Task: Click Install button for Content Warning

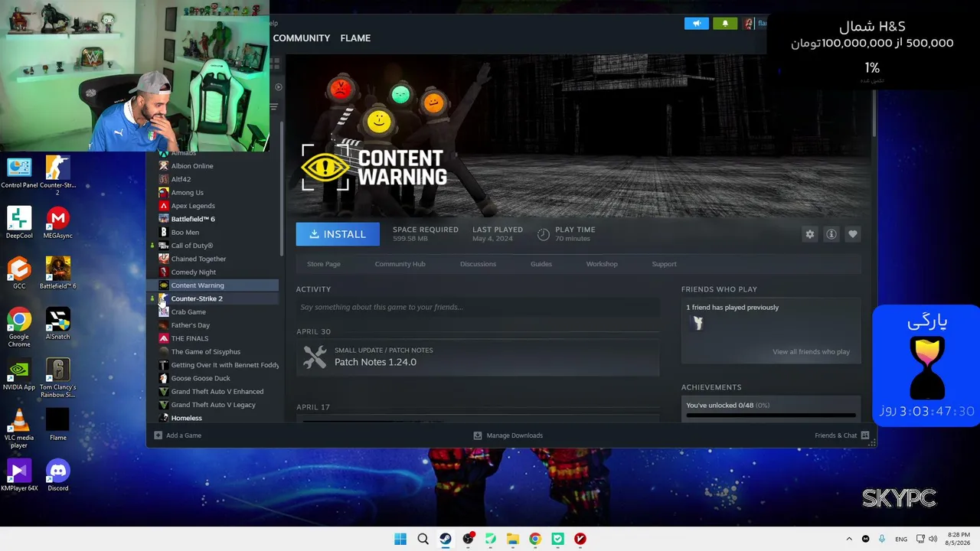Action: (338, 234)
